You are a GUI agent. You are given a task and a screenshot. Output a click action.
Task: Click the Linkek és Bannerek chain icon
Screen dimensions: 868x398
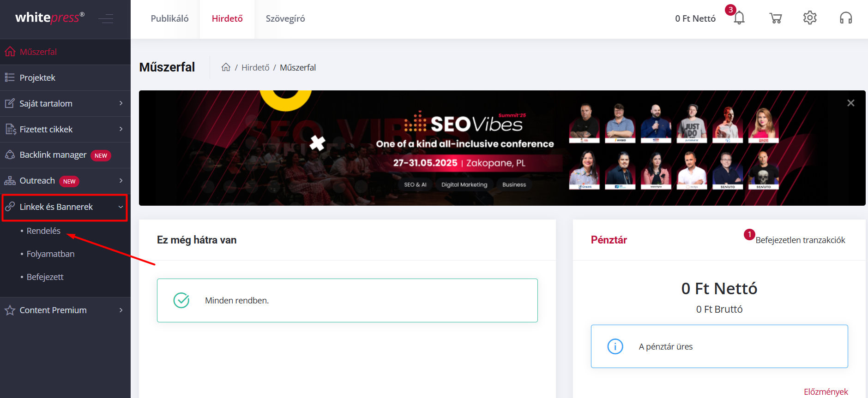pos(10,207)
